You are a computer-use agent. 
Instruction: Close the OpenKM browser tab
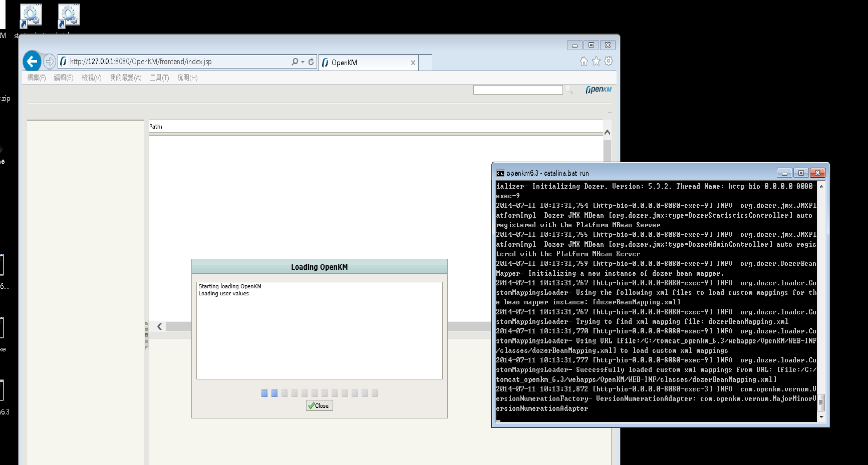(413, 63)
